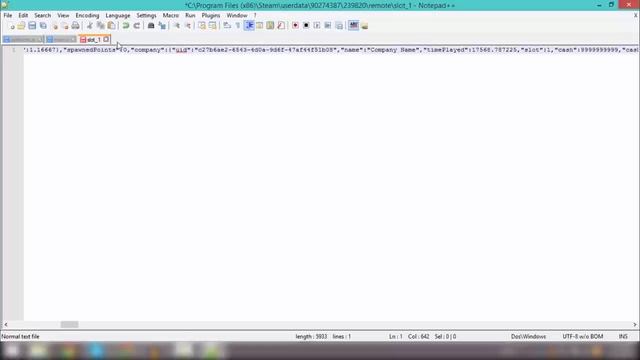Open the Edit menu
This screenshot has height=360, width=640.
coord(23,16)
